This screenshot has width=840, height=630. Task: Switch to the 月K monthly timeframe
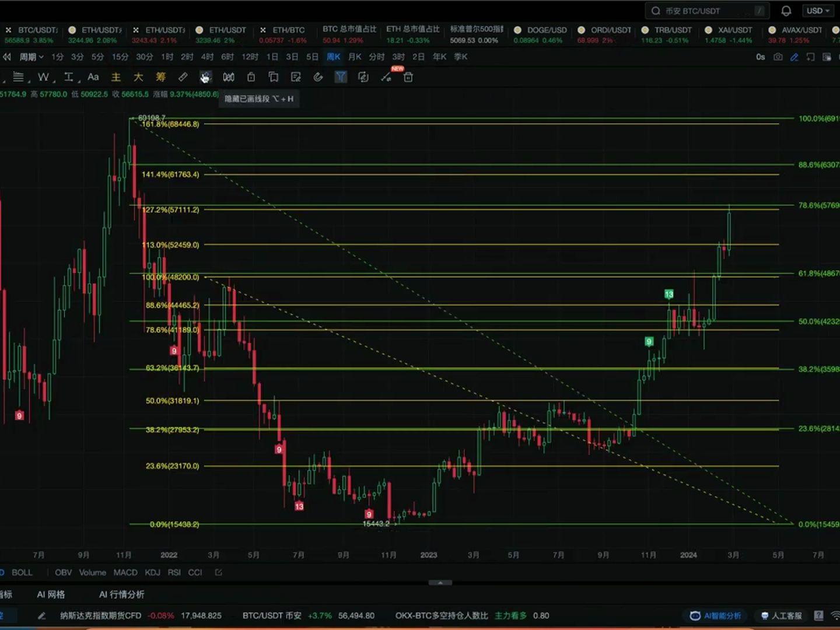(355, 57)
